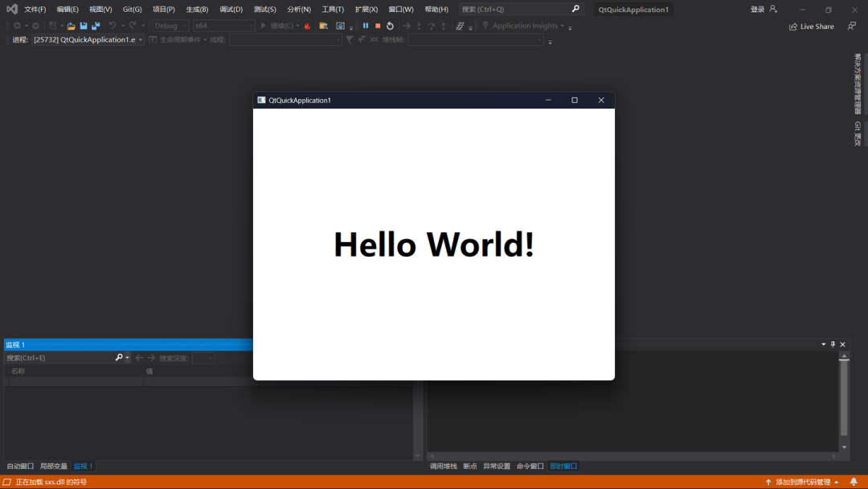Click the Save All toolbar icon
Screen dimensions: 868x489
point(96,26)
